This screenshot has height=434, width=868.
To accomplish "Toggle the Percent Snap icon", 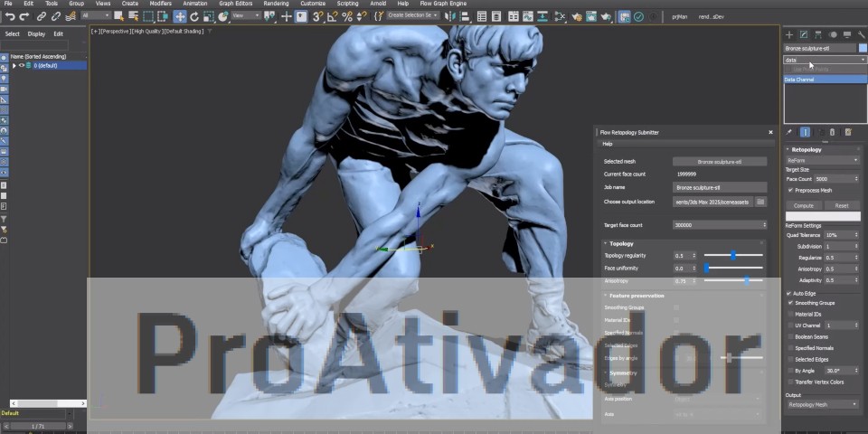I will click(x=347, y=16).
